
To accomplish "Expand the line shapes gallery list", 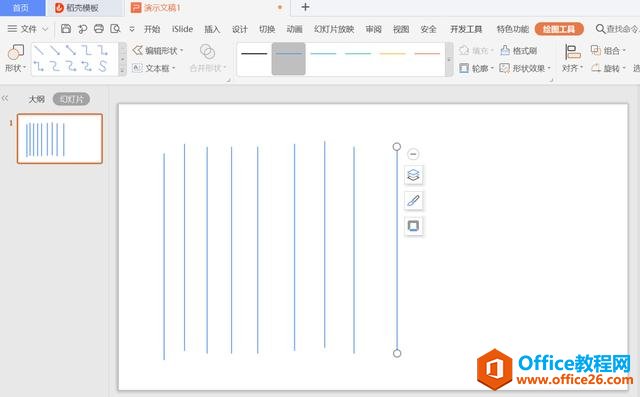I will pos(122,71).
